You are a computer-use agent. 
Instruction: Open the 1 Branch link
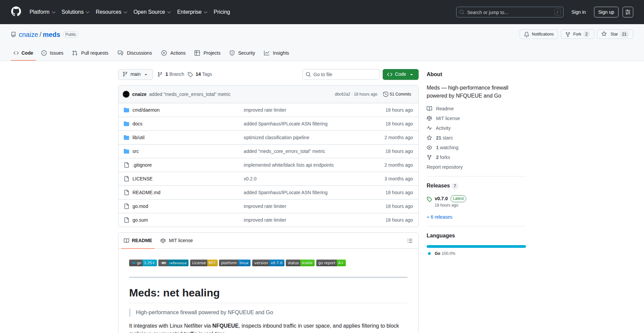(x=171, y=74)
